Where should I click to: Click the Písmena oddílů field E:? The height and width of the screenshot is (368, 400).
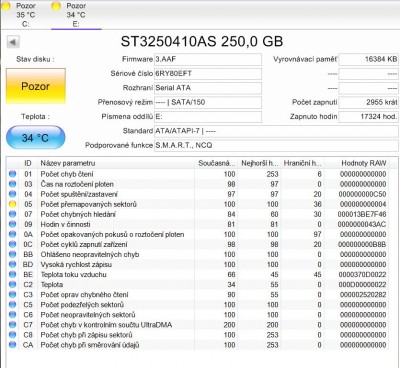pyautogui.click(x=208, y=117)
